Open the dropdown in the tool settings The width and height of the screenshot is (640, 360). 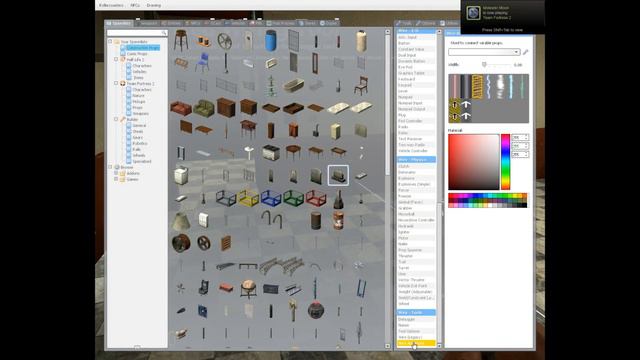(x=484, y=52)
